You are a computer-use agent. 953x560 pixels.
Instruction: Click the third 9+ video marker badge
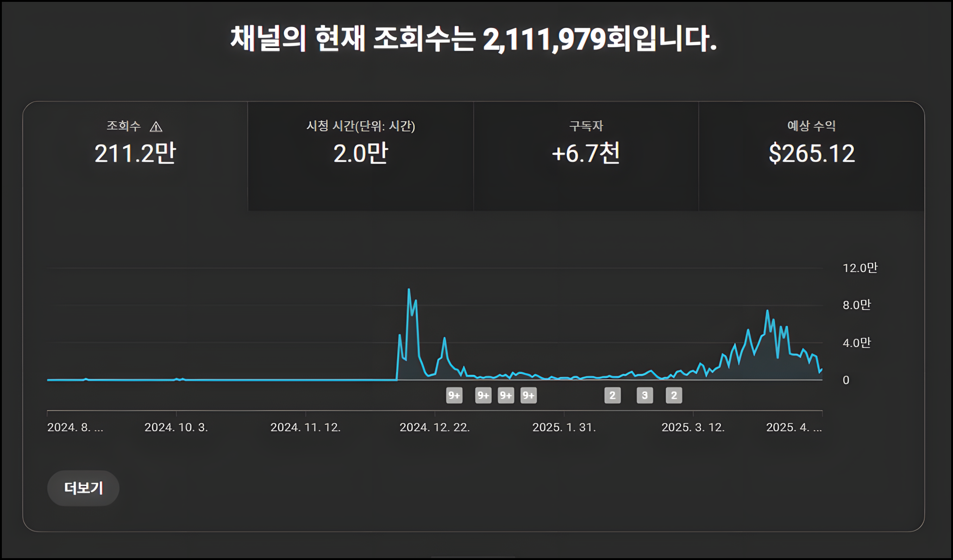[506, 395]
